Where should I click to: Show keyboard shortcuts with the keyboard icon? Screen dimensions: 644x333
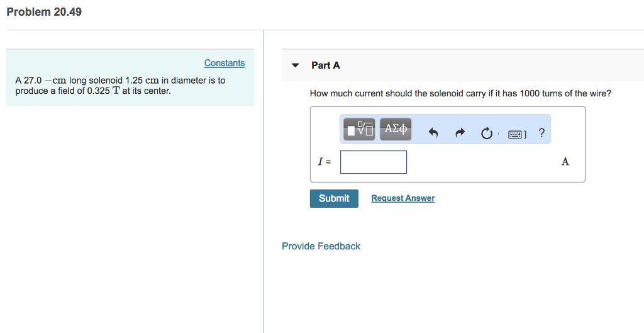tap(516, 134)
